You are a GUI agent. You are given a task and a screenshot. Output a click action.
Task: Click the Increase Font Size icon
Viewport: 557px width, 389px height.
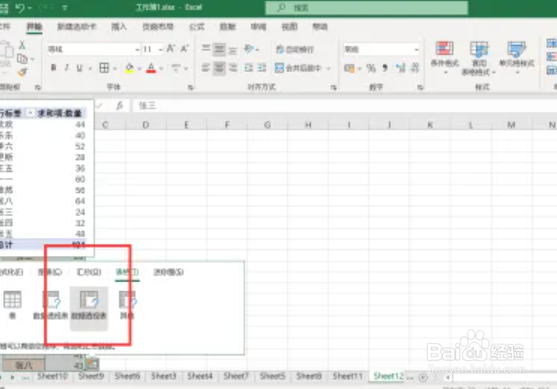[x=171, y=49]
